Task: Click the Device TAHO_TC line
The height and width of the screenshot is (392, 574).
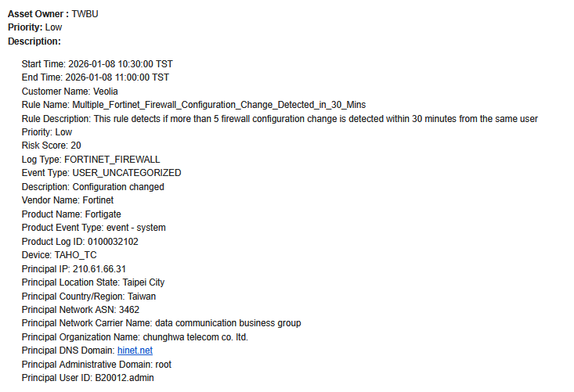Action: [x=59, y=255]
